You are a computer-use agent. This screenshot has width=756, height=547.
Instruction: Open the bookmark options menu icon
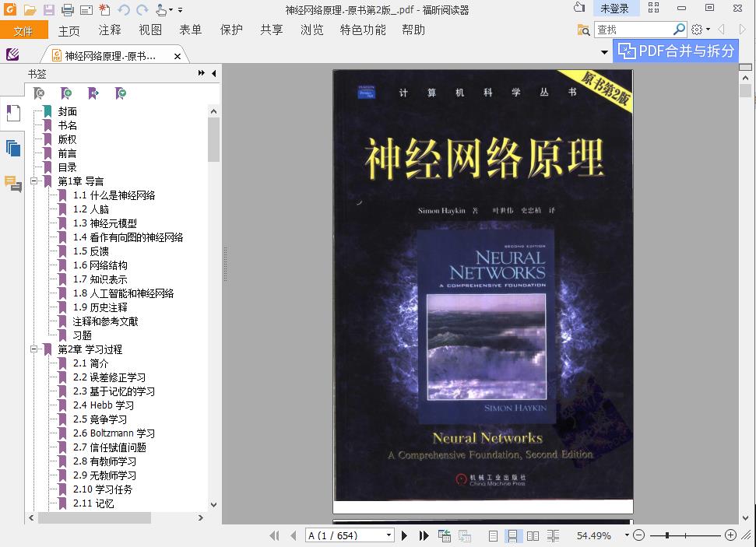[x=121, y=93]
